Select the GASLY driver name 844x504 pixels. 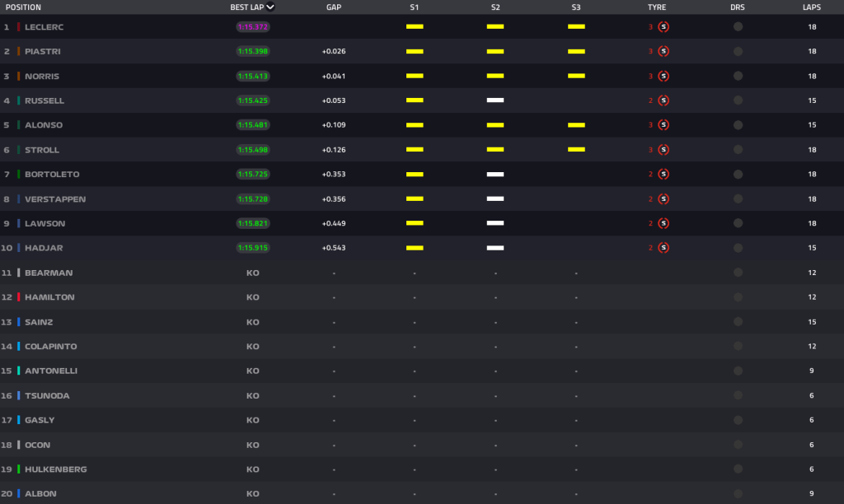point(40,420)
